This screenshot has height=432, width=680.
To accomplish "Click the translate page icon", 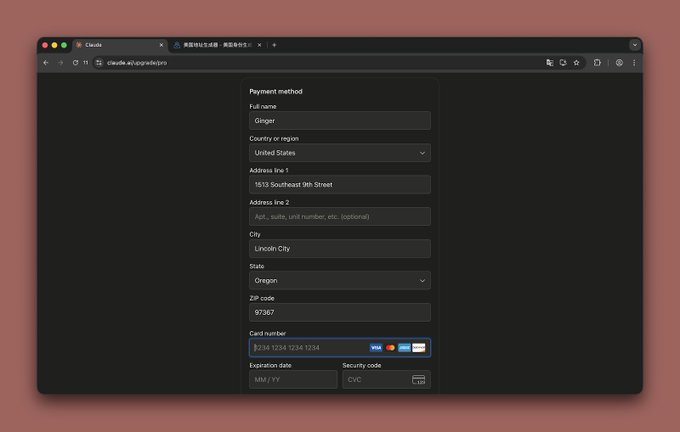I will 549,63.
